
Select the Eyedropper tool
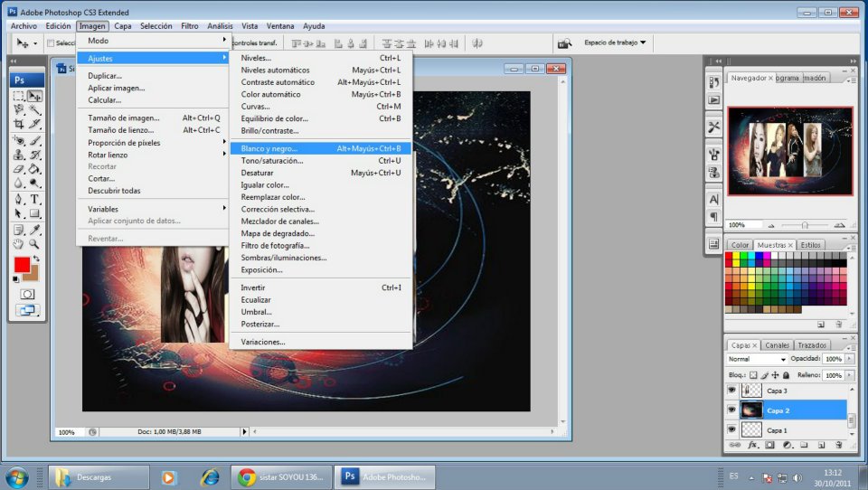[x=34, y=230]
